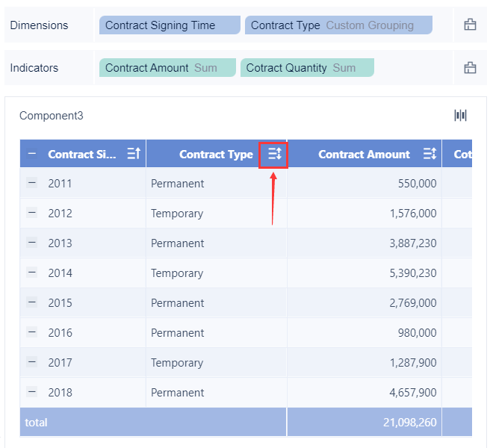Select the 5,390,230 amount cell
The image size is (490, 448).
[408, 273]
